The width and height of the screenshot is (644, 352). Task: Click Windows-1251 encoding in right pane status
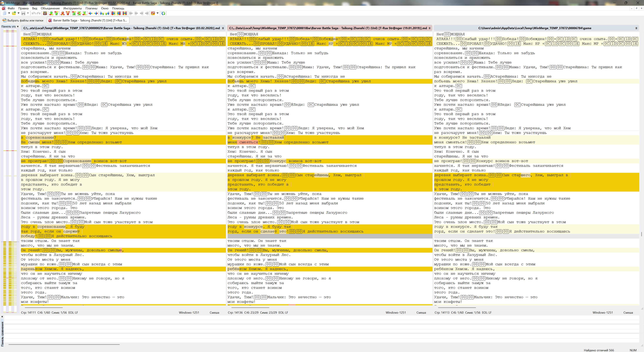(603, 313)
